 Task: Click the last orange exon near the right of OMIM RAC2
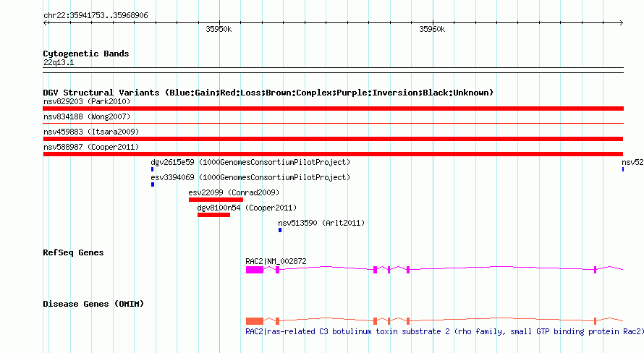[595, 321]
